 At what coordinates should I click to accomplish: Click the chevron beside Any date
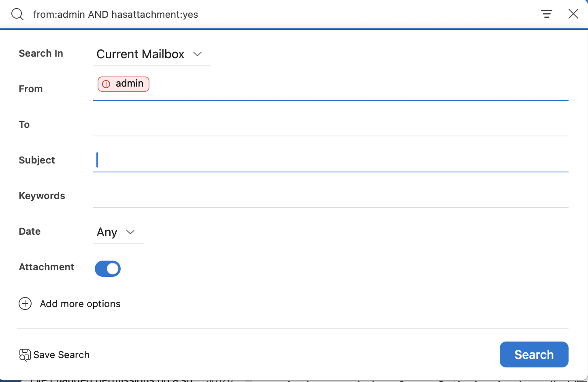130,232
